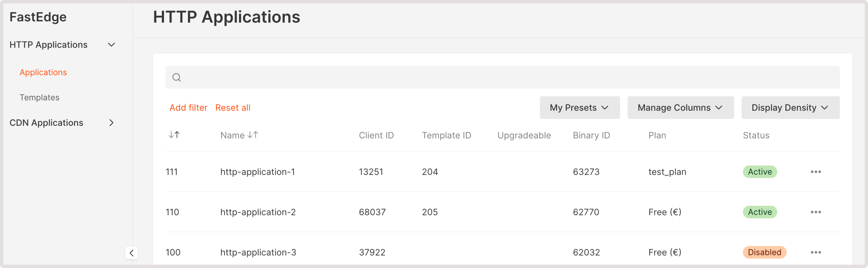
Task: Open the Manage Columns control
Action: pyautogui.click(x=681, y=107)
